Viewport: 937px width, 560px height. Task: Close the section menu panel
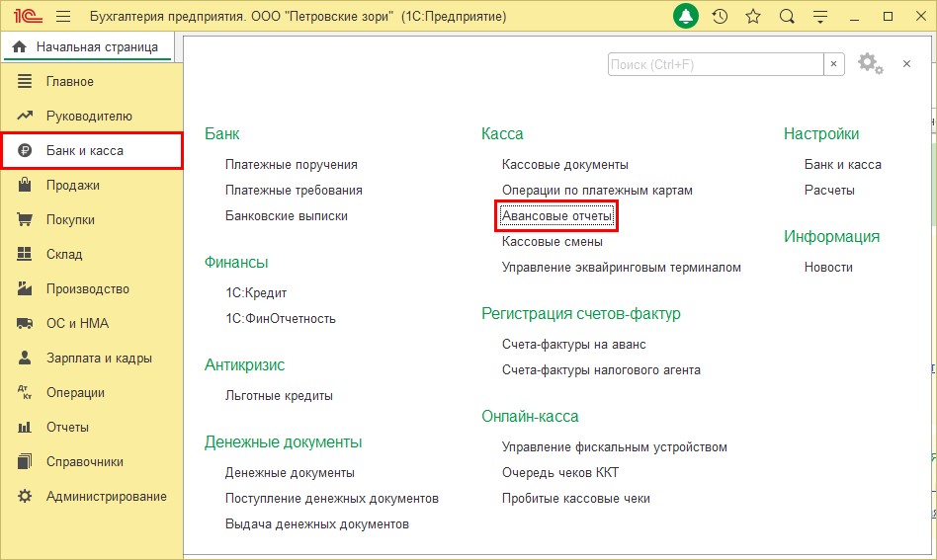906,64
